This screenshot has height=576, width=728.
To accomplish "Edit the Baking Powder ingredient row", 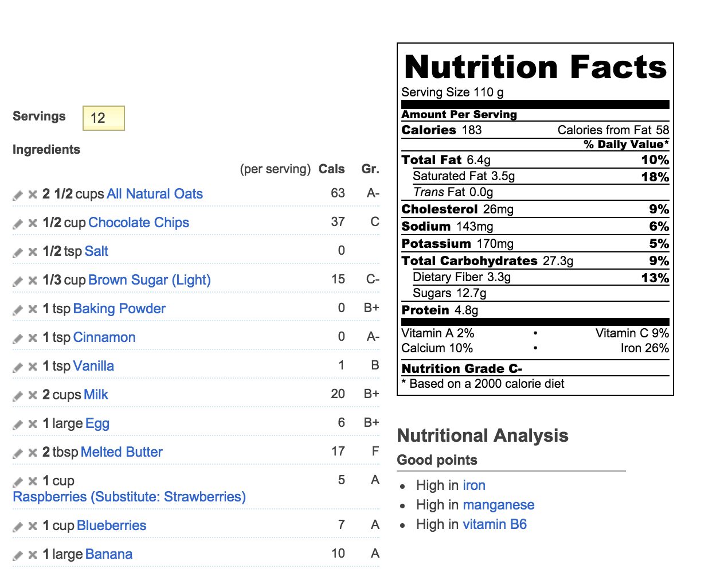I will (x=18, y=310).
